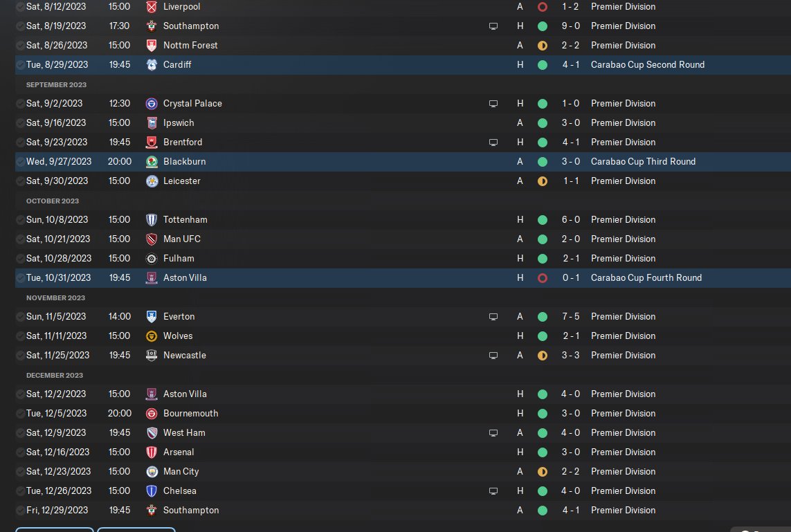Click the TV broadcast icon on Southampton 9-0 row

tap(493, 26)
